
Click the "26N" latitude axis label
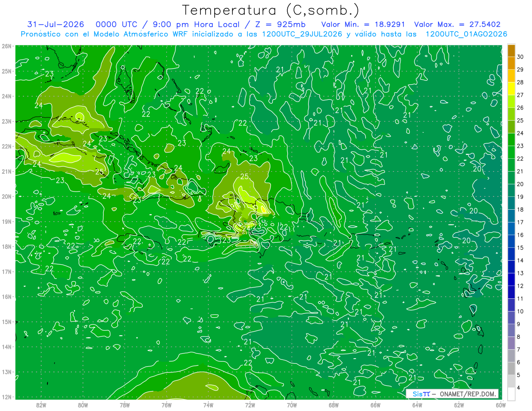[x=6, y=46]
